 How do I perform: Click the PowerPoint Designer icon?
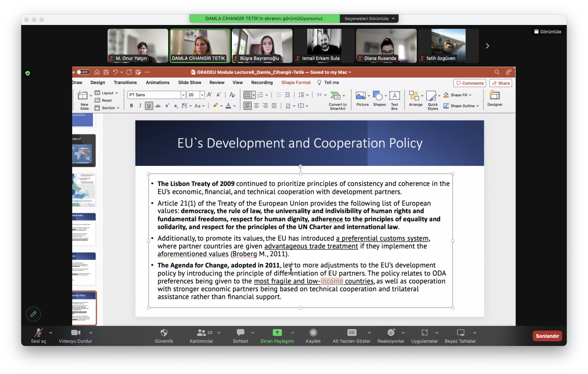(495, 95)
